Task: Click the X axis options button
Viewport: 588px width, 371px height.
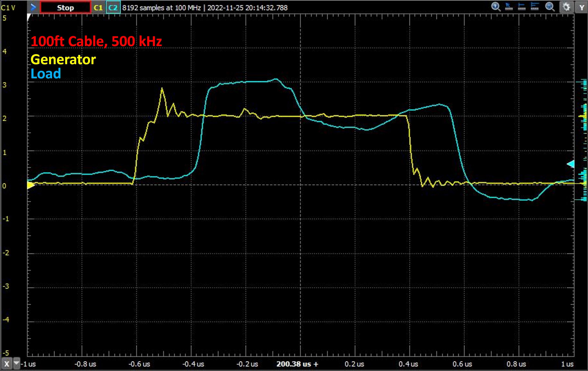Action: [7, 364]
